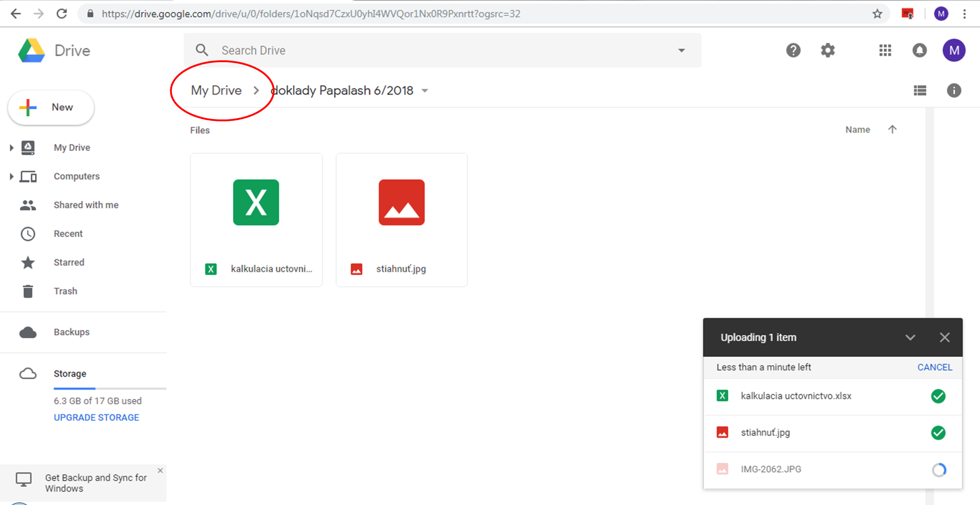Viewport: 980px width, 505px height.
Task: Close the upload progress panel
Action: tap(945, 337)
